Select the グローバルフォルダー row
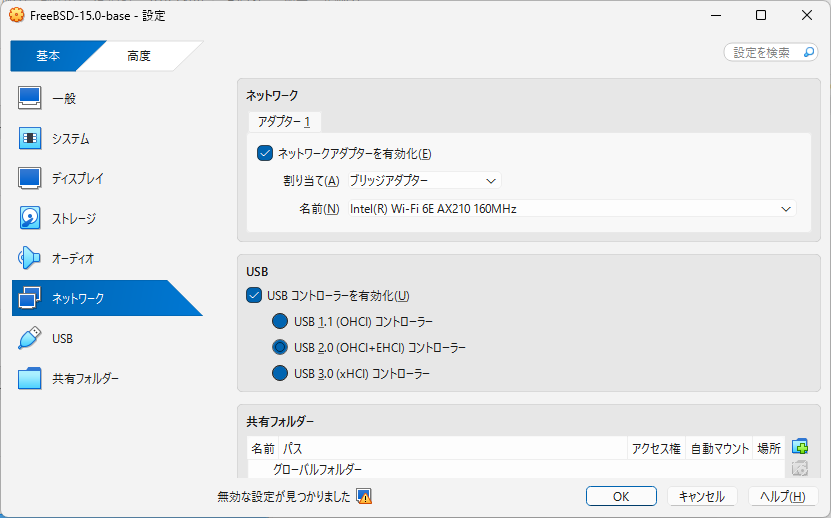The image size is (831, 518). pyautogui.click(x=516, y=469)
